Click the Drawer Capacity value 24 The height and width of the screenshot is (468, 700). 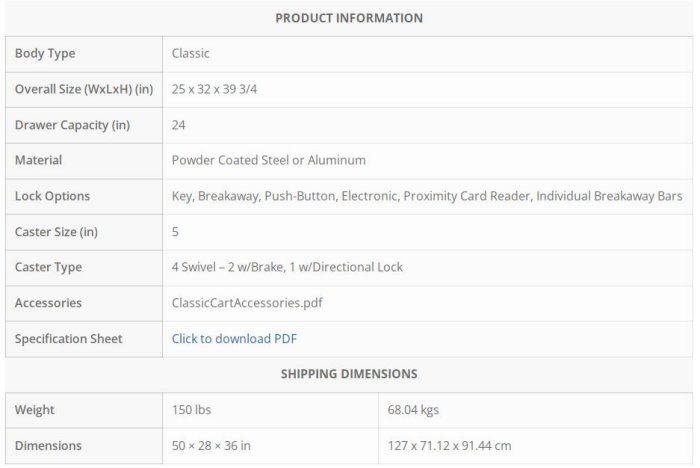point(179,125)
